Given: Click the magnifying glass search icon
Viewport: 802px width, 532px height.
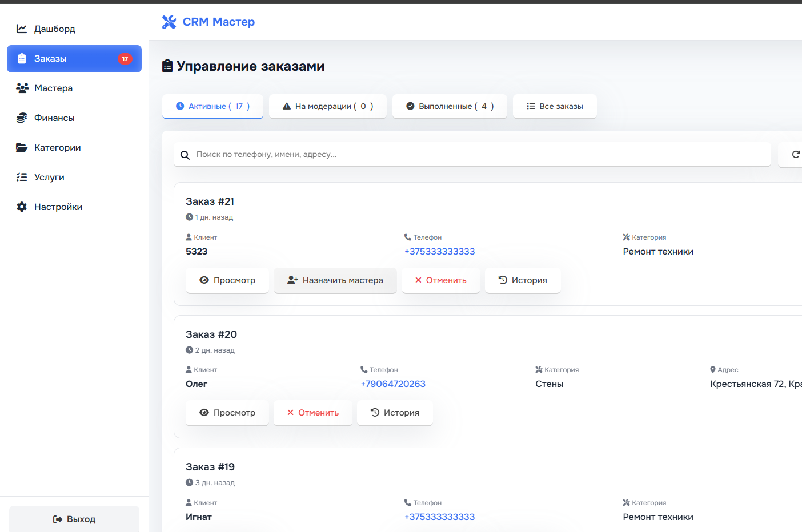Looking at the screenshot, I should (x=185, y=155).
